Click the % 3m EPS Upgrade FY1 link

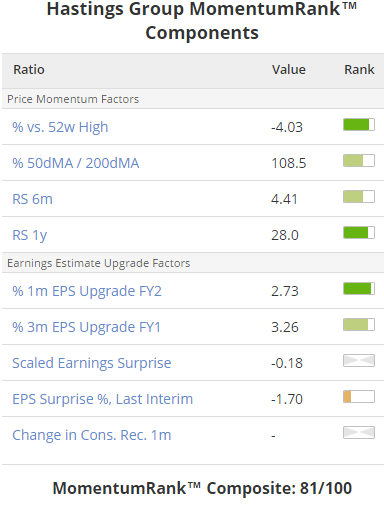[86, 327]
